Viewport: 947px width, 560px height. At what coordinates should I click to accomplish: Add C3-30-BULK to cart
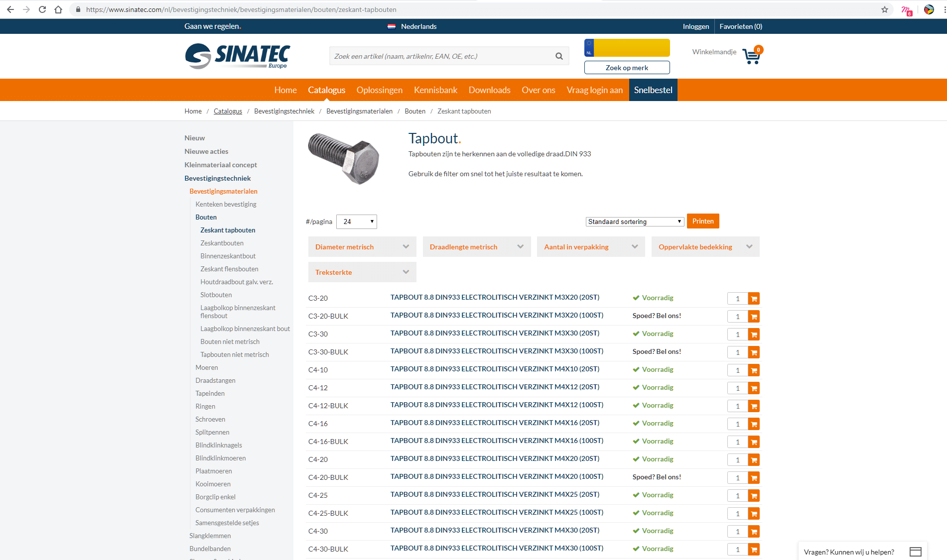(754, 352)
